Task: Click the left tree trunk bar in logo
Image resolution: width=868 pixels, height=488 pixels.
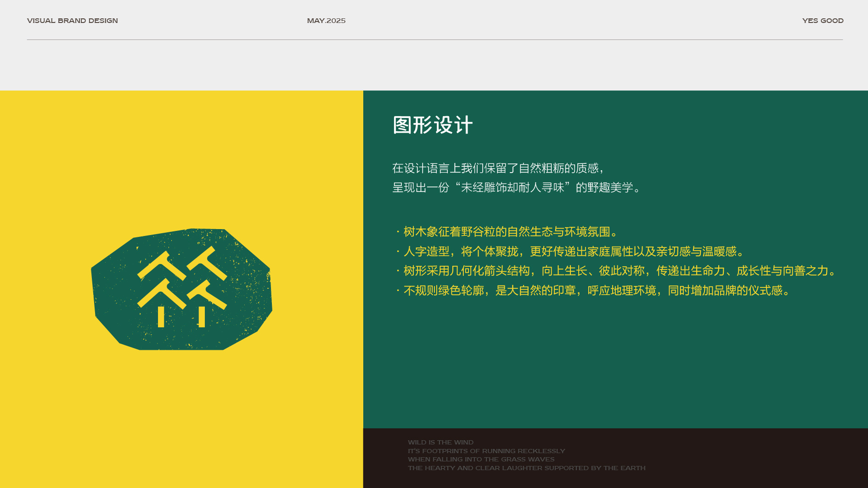Action: (161, 317)
